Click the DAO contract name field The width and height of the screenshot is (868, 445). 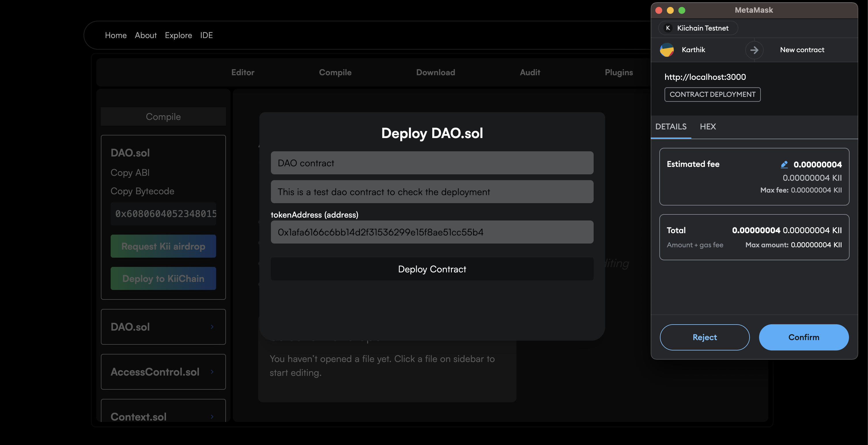pyautogui.click(x=432, y=163)
